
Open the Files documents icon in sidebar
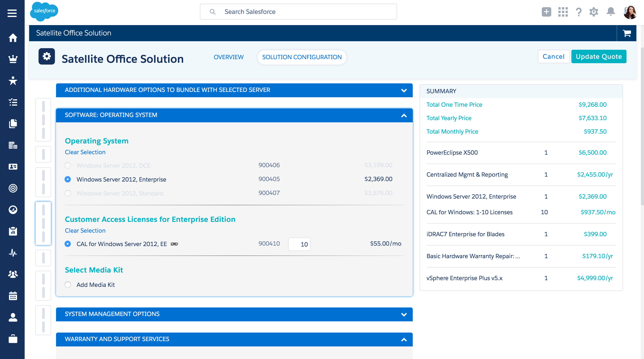coord(13,123)
